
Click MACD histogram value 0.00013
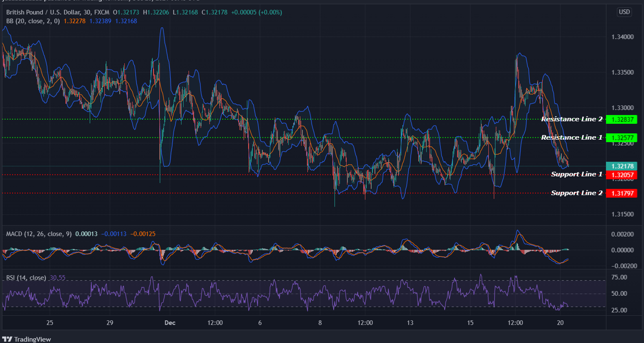click(86, 234)
